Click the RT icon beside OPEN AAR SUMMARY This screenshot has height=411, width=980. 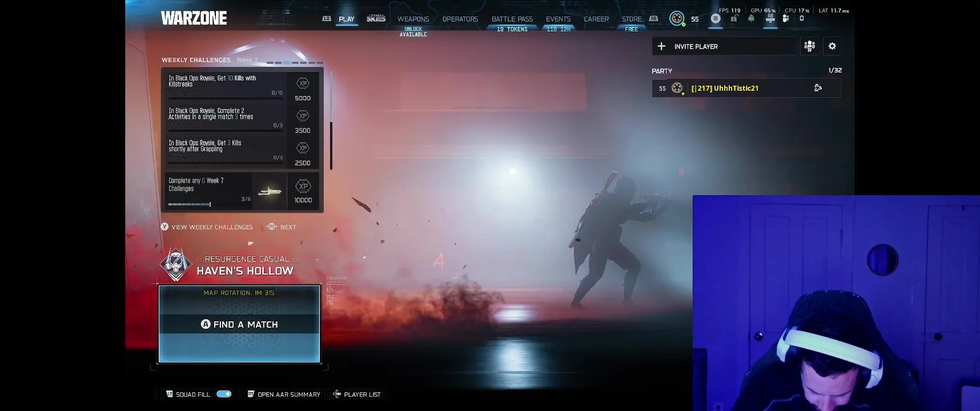251,394
